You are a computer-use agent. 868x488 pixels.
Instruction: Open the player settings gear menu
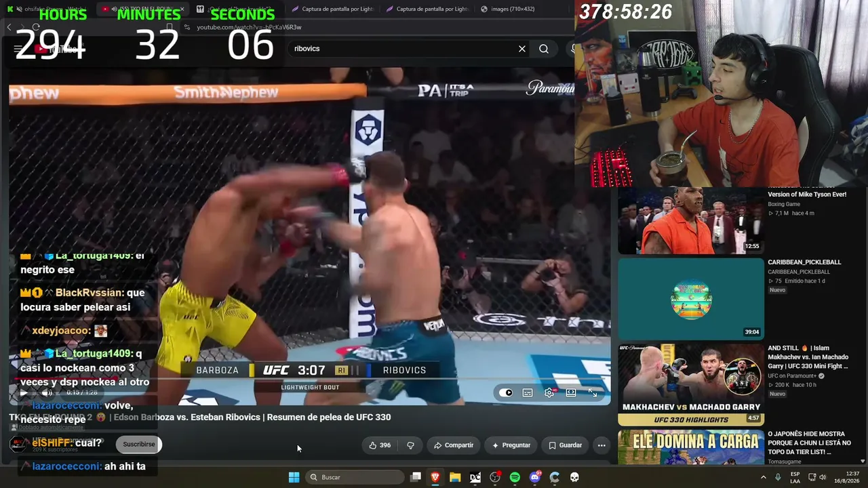pos(549,392)
